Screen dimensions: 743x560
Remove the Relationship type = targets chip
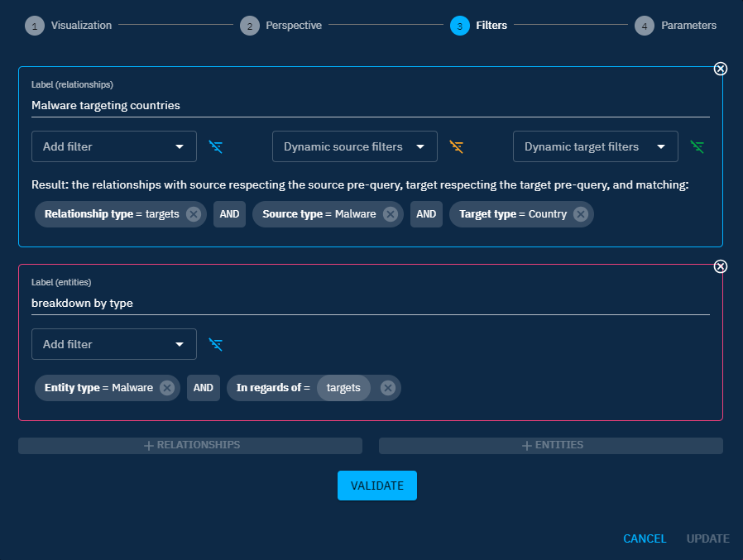194,214
